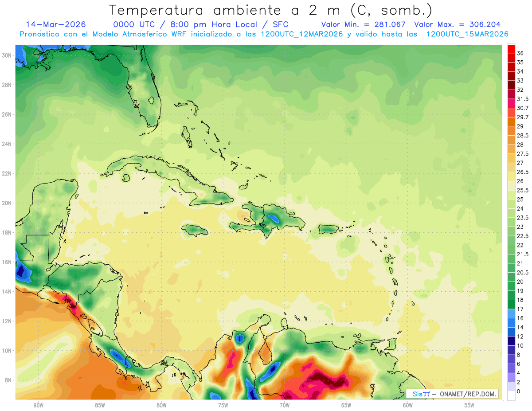The image size is (532, 411).
Task: Click the '85W' longitude label
Action: [100, 405]
